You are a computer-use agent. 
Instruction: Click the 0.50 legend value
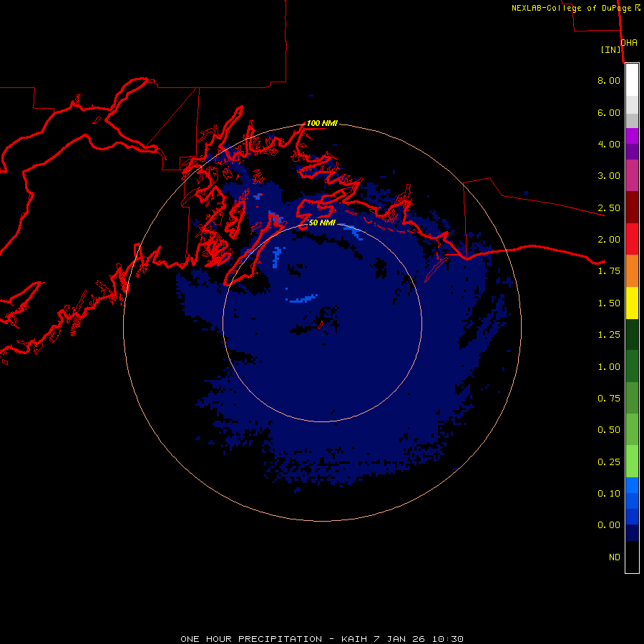tap(609, 430)
